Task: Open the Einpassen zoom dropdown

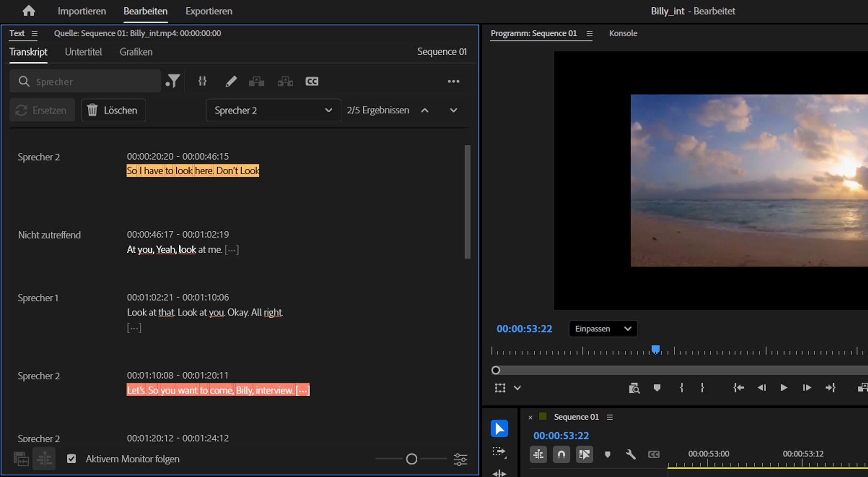Action: tap(602, 329)
